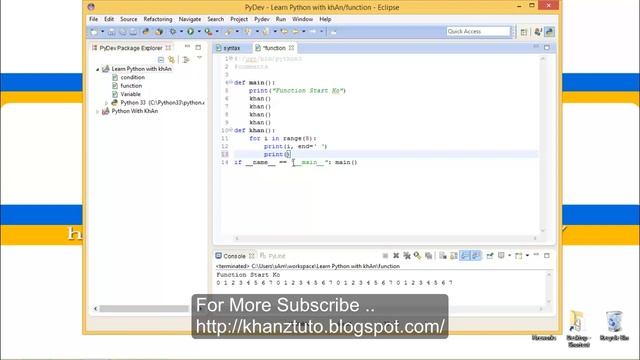Collapse the def main fold marker
This screenshot has height=360, width=640.
[230, 82]
